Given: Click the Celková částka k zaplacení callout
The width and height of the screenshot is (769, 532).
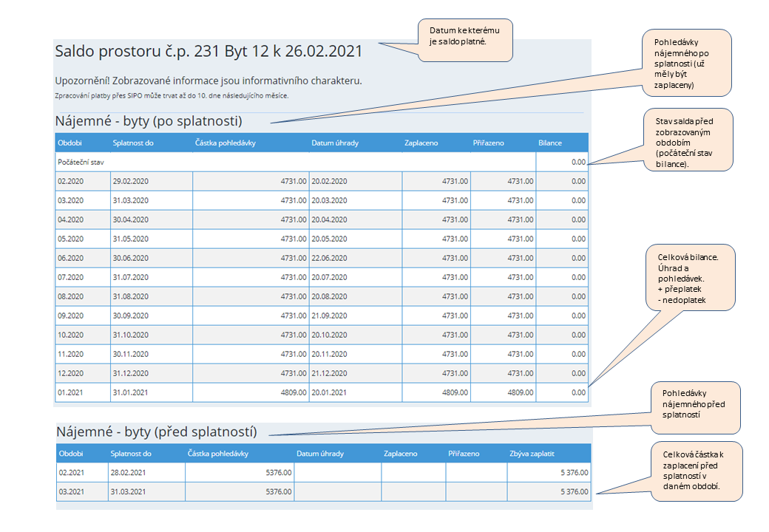Looking at the screenshot, I should click(x=695, y=471).
